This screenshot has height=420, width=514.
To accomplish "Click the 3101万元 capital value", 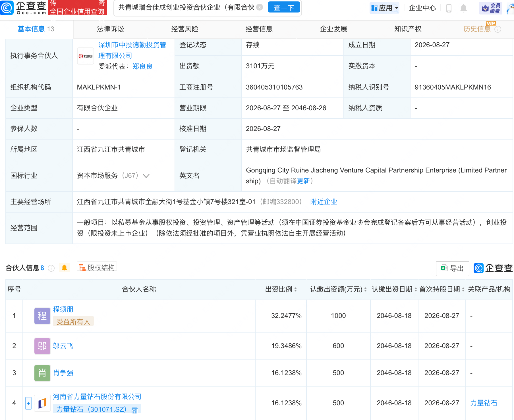I will click(260, 66).
